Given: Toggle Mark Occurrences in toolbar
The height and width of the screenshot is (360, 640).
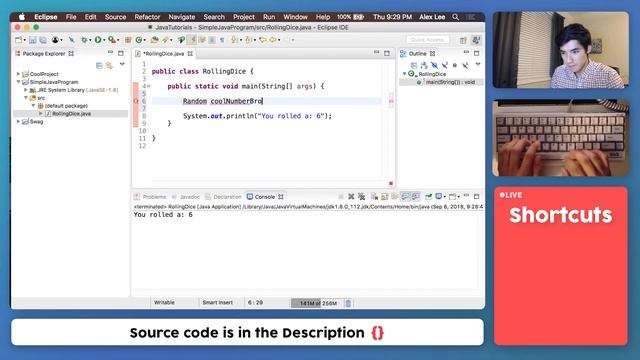Looking at the screenshot, I should click(192, 40).
